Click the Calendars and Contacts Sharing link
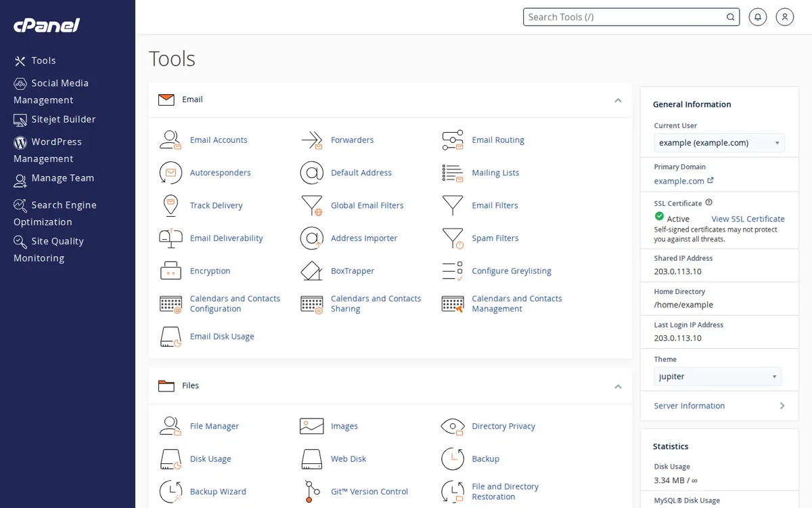The height and width of the screenshot is (508, 812). 376,303
